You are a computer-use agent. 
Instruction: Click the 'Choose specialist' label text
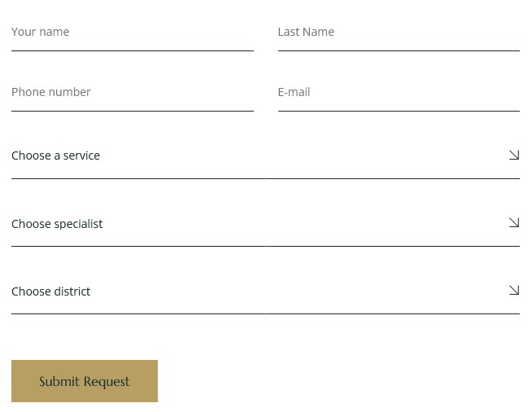pyautogui.click(x=57, y=224)
